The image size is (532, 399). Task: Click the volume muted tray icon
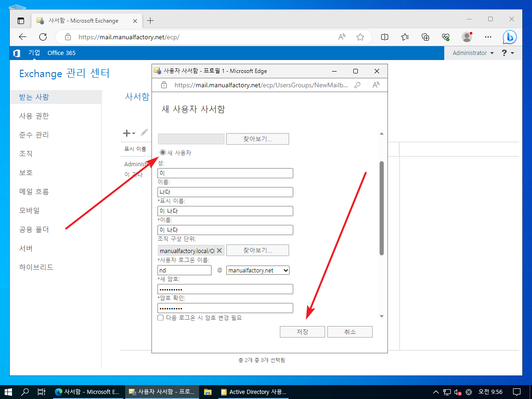tap(458, 392)
